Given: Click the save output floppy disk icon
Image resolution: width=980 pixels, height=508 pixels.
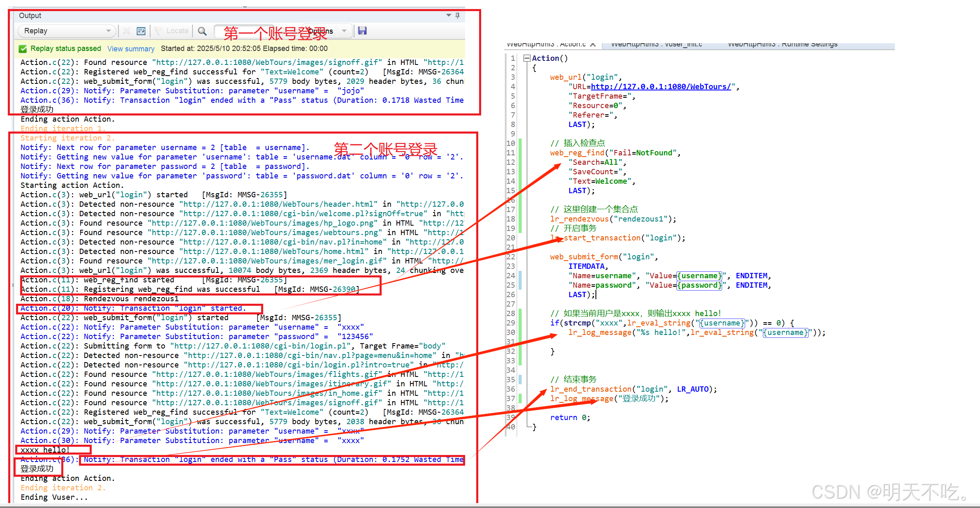Looking at the screenshot, I should 362,31.
